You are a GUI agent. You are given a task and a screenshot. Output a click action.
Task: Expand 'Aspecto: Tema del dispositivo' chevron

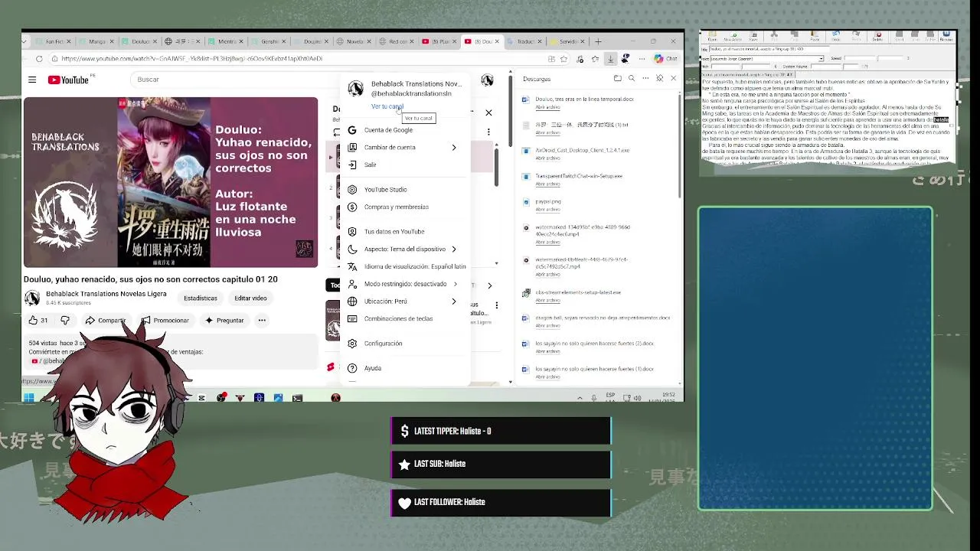tap(453, 249)
